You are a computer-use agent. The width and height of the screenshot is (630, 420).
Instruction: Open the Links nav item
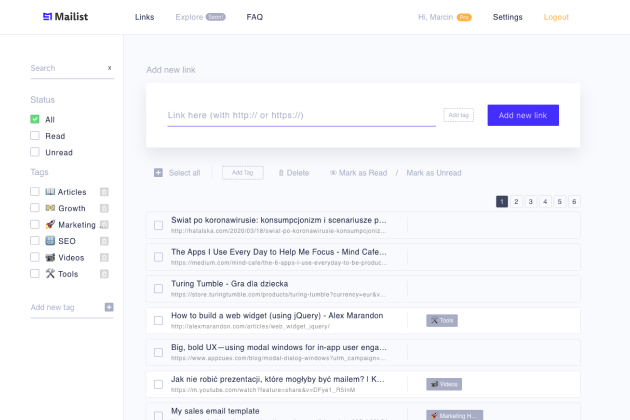tap(145, 17)
